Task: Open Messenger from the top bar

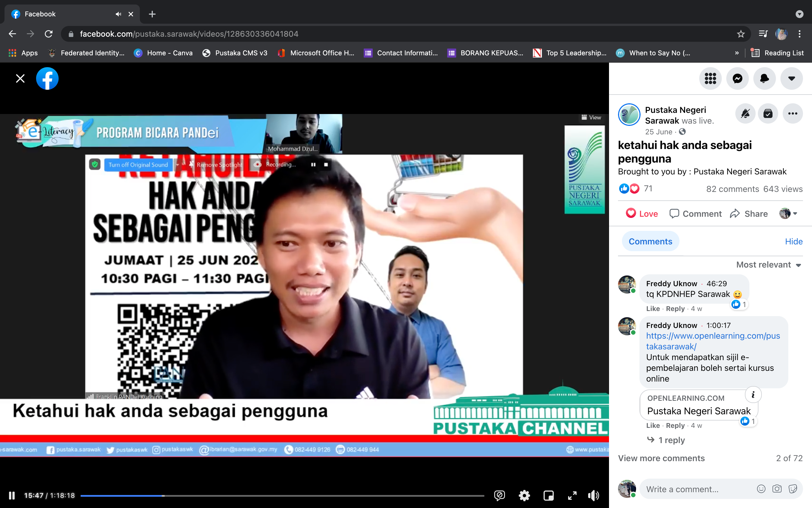Action: click(738, 79)
